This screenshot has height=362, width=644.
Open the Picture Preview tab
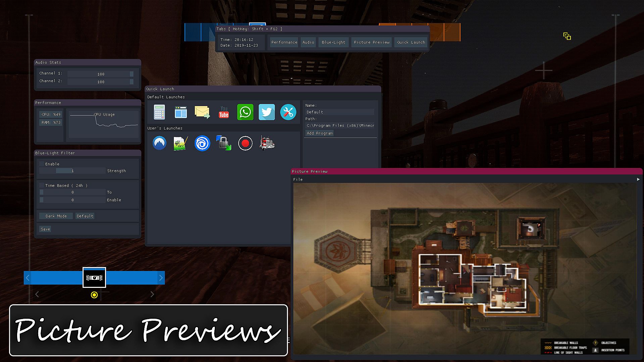click(x=371, y=42)
